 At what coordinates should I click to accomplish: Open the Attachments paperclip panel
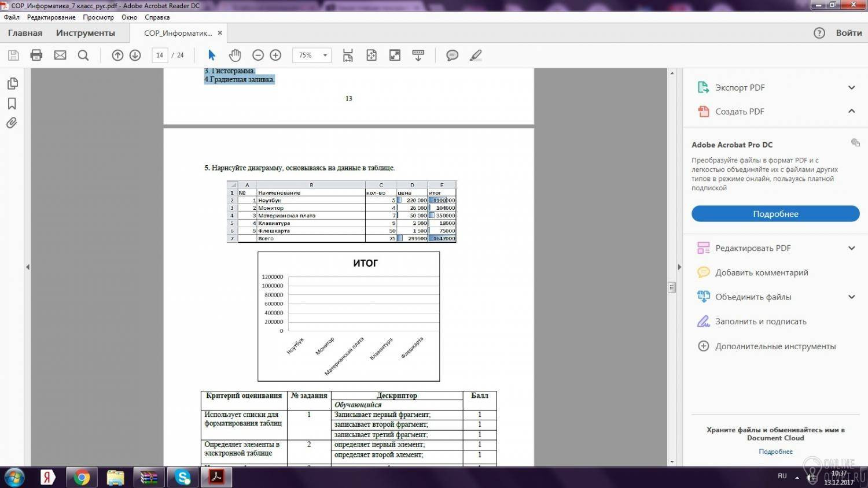[12, 123]
